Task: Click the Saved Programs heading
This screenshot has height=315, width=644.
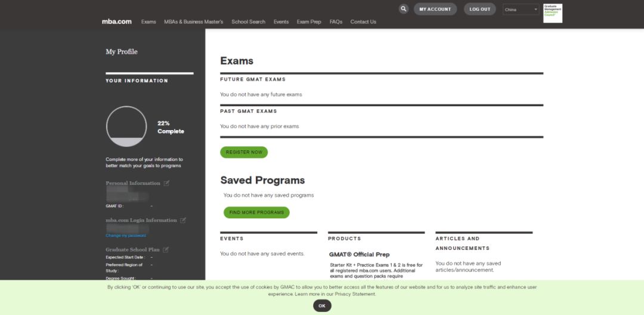Action: 262,180
